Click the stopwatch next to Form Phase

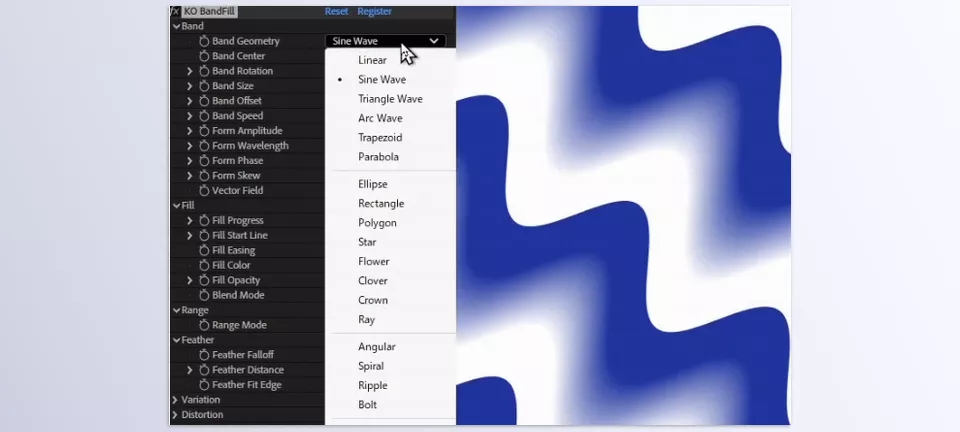pyautogui.click(x=204, y=161)
